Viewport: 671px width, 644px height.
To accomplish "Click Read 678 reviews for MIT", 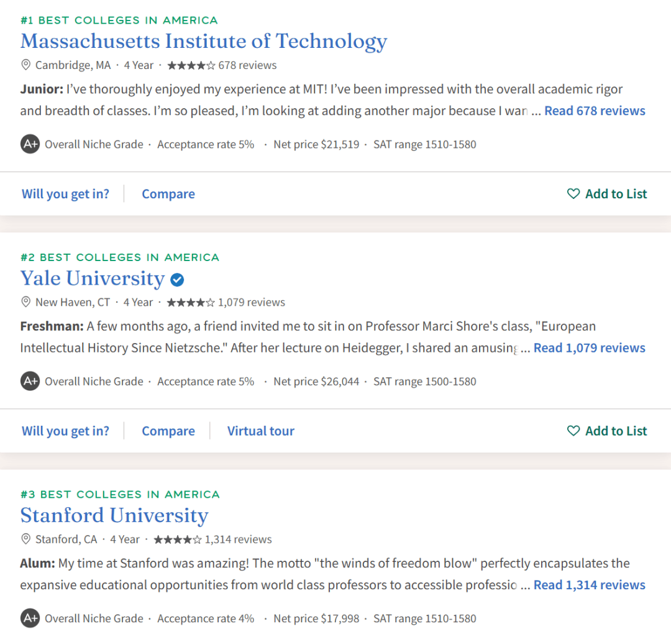I will click(595, 111).
